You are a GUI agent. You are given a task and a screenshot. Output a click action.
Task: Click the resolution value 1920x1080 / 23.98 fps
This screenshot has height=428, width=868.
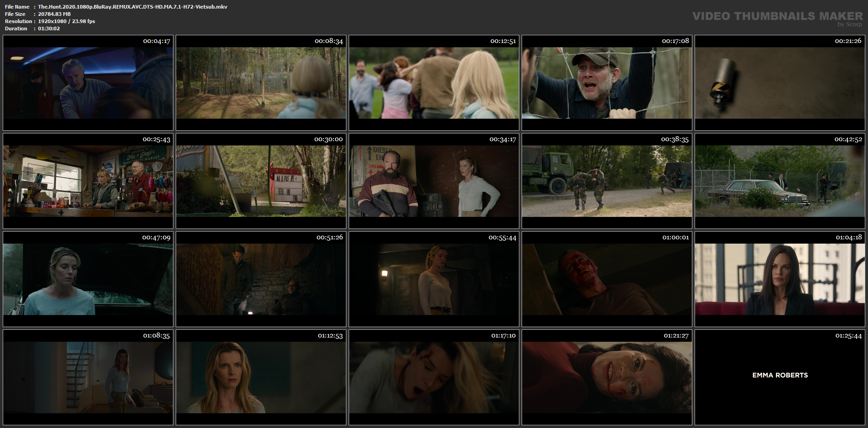coord(67,21)
